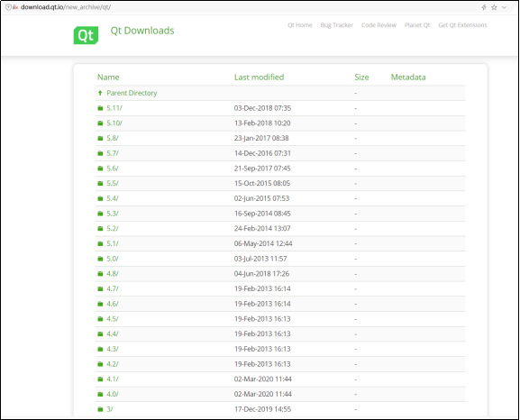Click the date 04-Jun-2018 17:26
The height and width of the screenshot is (420, 520).
click(x=261, y=274)
